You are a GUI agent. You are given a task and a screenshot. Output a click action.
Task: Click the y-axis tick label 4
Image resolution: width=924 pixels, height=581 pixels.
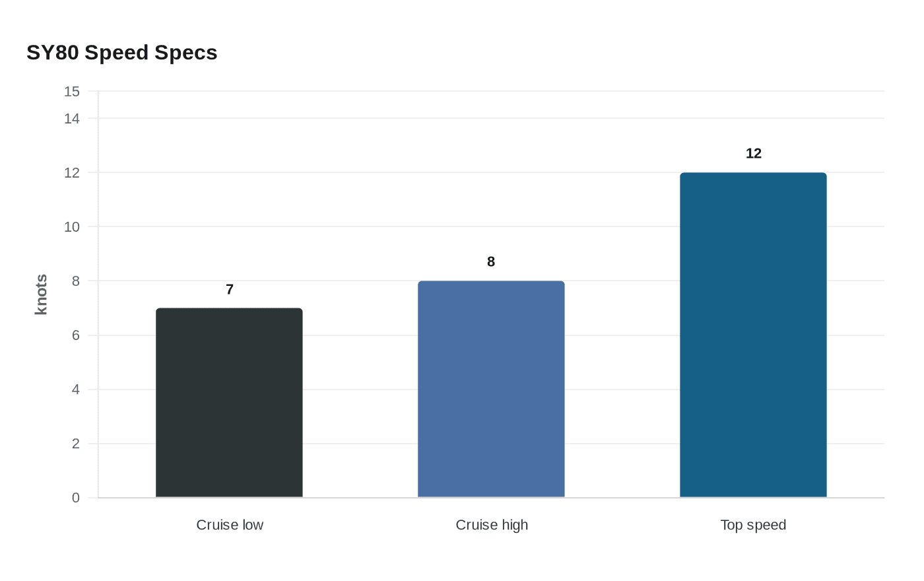(x=76, y=390)
